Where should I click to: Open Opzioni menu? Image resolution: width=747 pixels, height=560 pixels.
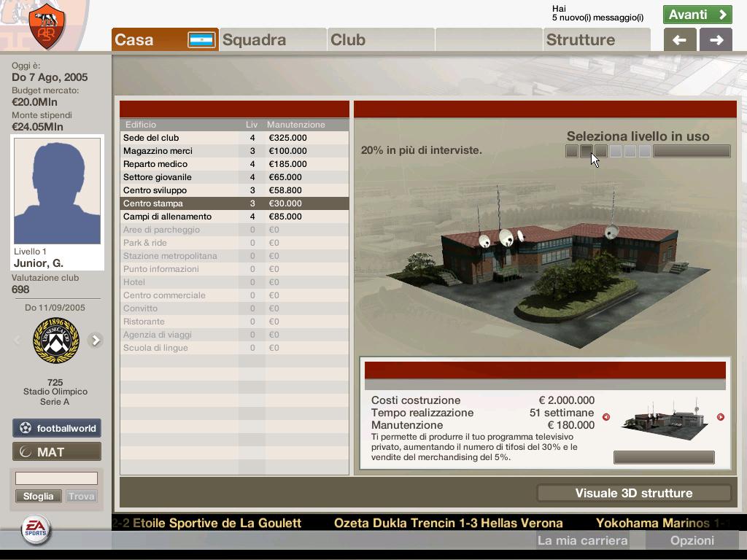pos(692,540)
